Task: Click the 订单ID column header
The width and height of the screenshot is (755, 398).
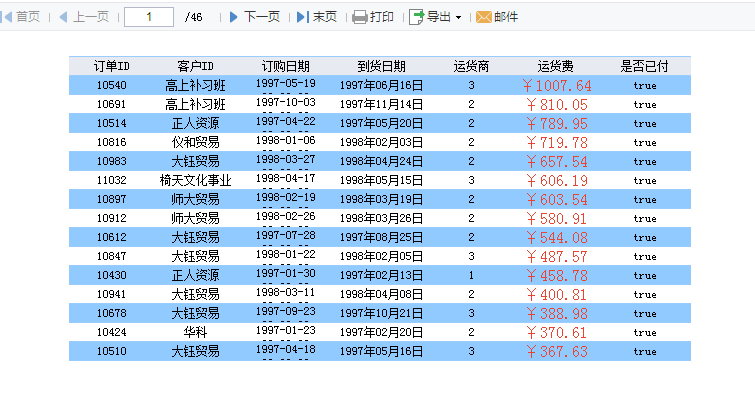Action: 112,66
